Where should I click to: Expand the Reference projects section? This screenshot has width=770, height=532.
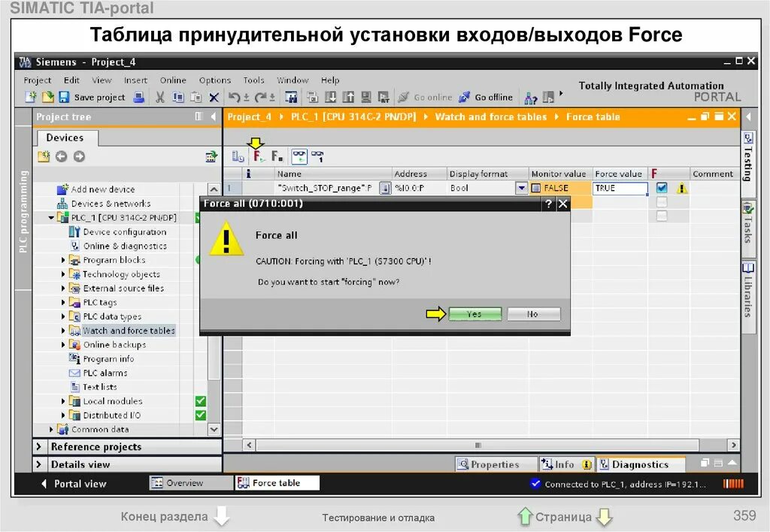pos(39,446)
